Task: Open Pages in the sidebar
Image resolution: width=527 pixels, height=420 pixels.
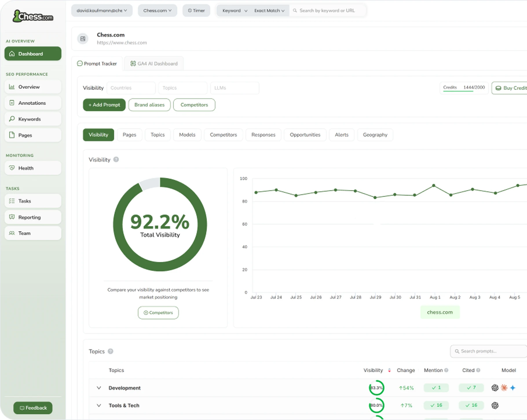Action: [x=33, y=135]
